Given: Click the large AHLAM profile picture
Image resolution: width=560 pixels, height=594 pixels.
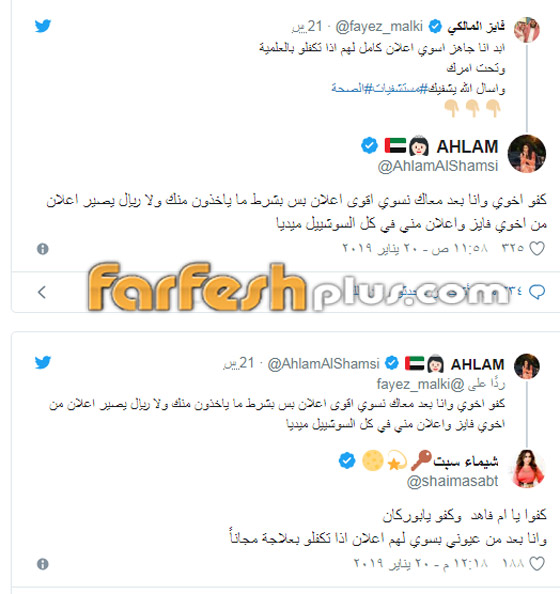Looking at the screenshot, I should click(x=527, y=153).
